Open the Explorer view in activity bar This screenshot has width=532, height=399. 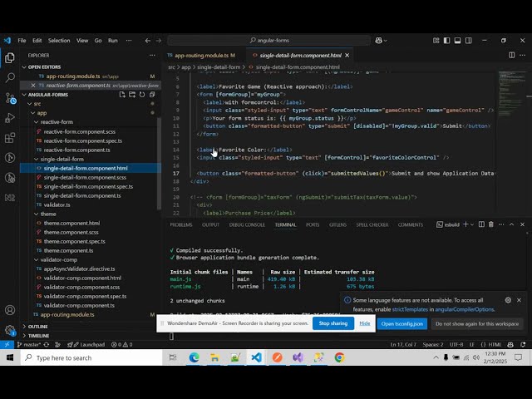pos(10,58)
